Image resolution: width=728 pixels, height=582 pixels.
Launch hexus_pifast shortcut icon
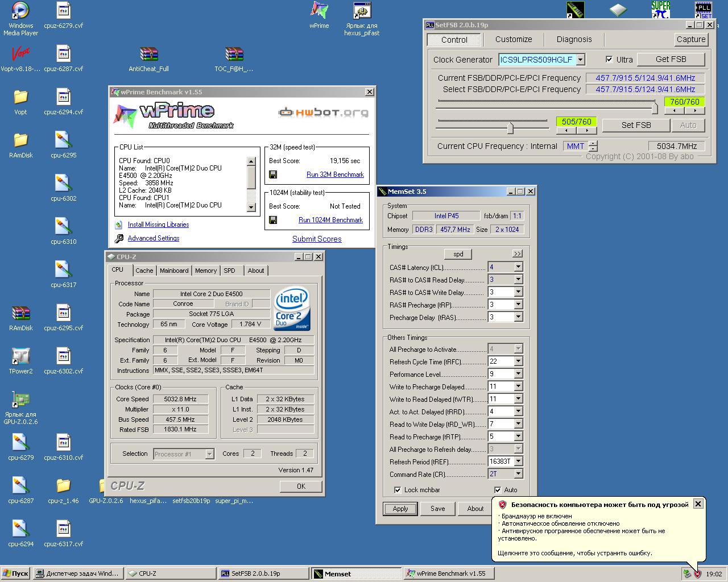tap(362, 10)
